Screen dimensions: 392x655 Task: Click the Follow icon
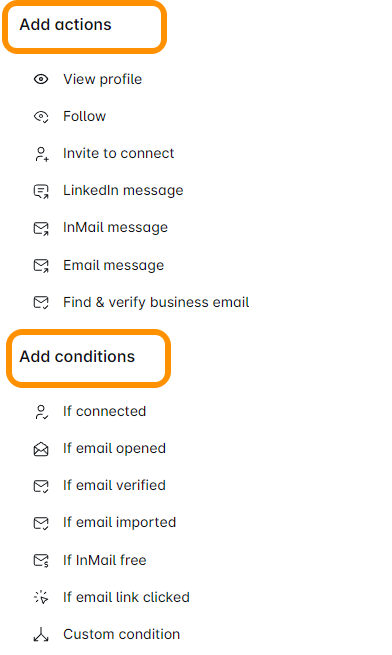[x=41, y=117]
